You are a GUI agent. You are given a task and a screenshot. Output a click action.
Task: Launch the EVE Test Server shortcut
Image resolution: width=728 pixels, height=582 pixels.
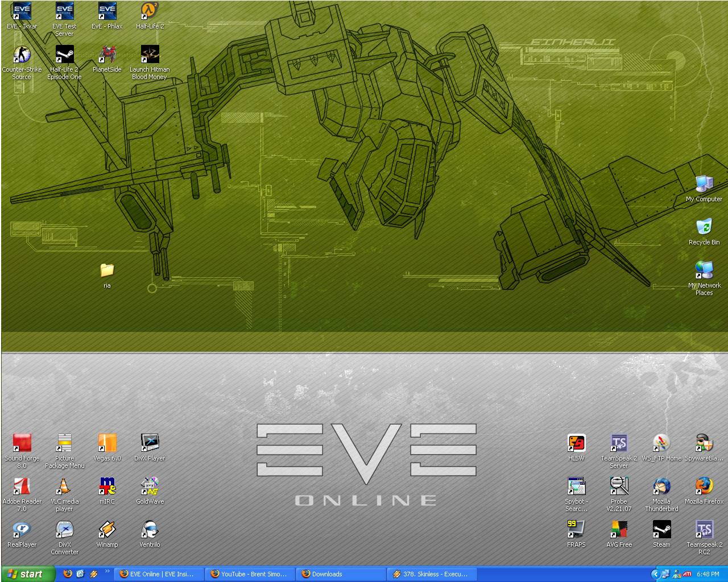(x=64, y=19)
